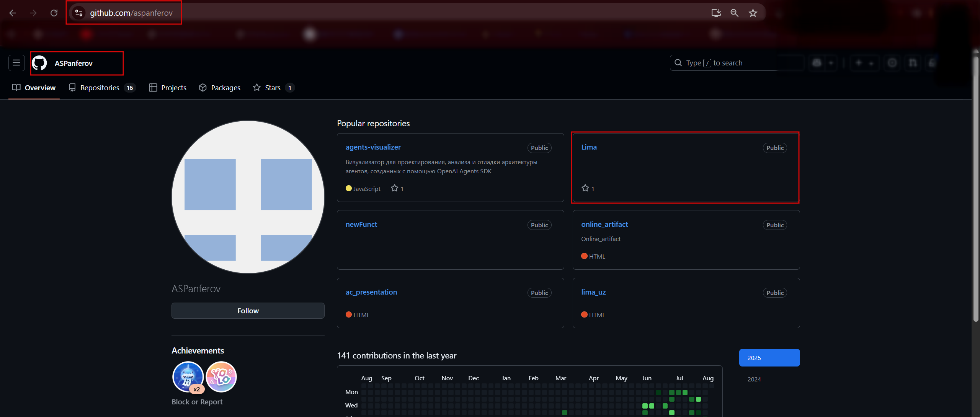This screenshot has height=417, width=980.
Task: Click the Repositories count badge 16
Action: pos(130,88)
